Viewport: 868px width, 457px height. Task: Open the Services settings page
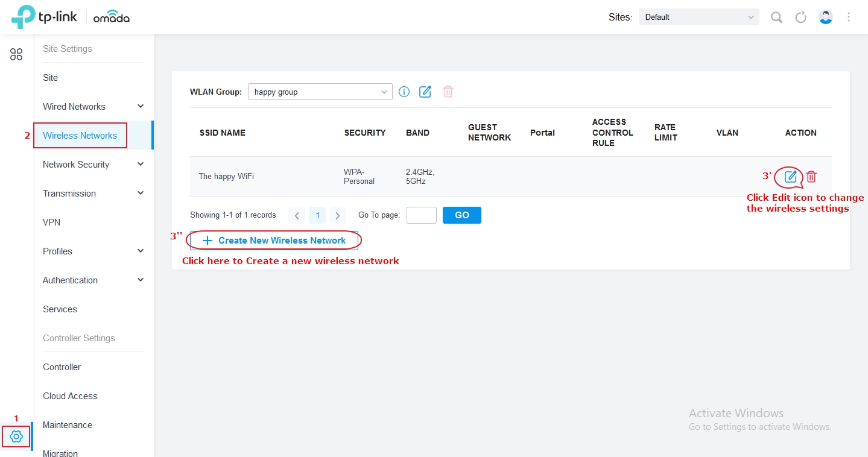(x=60, y=309)
